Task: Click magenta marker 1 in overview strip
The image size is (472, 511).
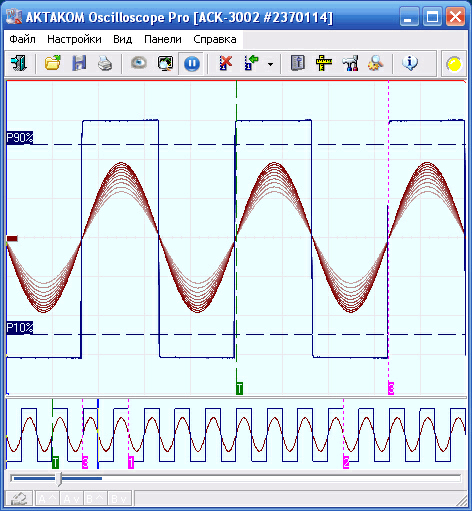Action: 131,462
